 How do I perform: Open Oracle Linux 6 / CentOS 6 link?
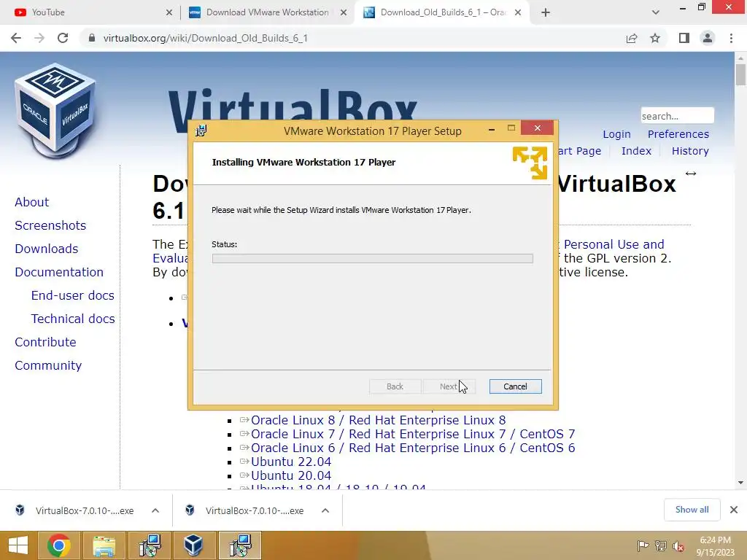(413, 448)
